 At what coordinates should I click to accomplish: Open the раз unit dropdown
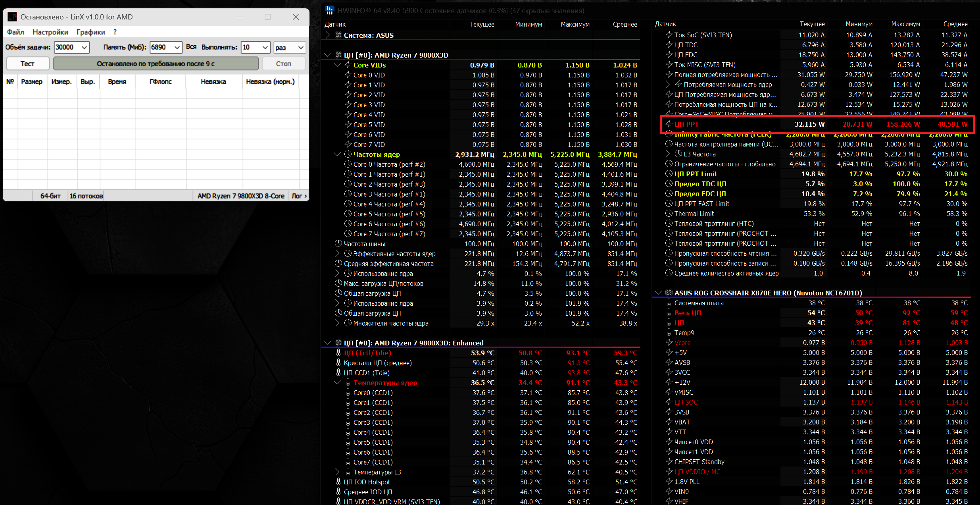pos(301,47)
